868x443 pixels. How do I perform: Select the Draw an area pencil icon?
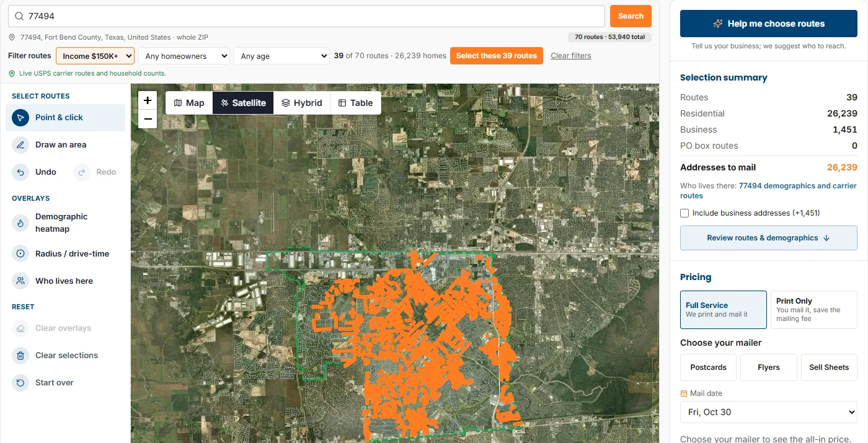click(x=20, y=145)
